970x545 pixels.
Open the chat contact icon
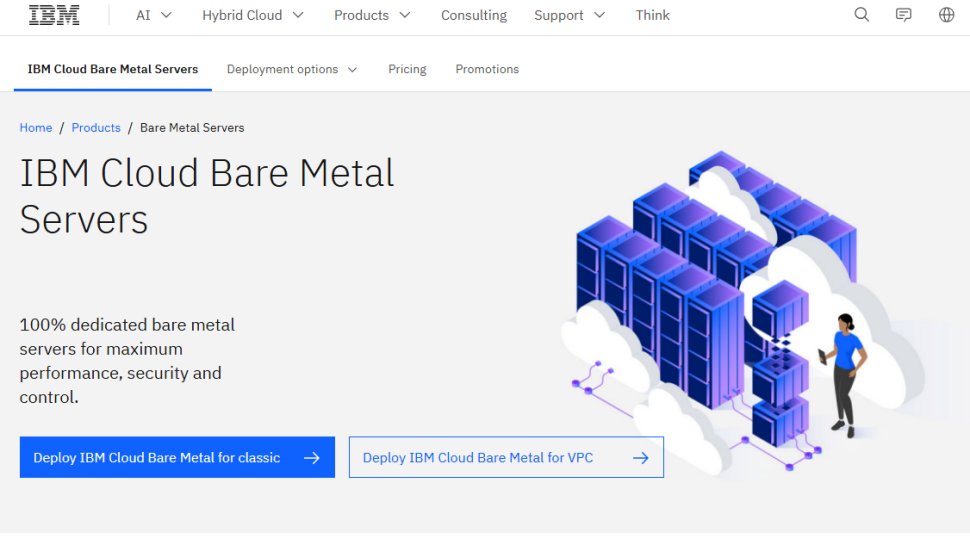pyautogui.click(x=904, y=15)
